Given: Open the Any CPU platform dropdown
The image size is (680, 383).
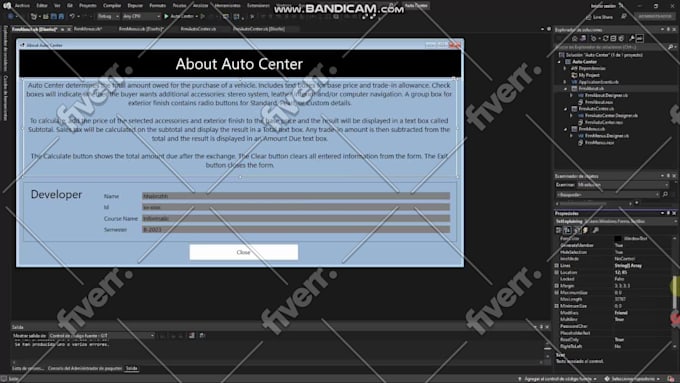Looking at the screenshot, I should (x=141, y=16).
